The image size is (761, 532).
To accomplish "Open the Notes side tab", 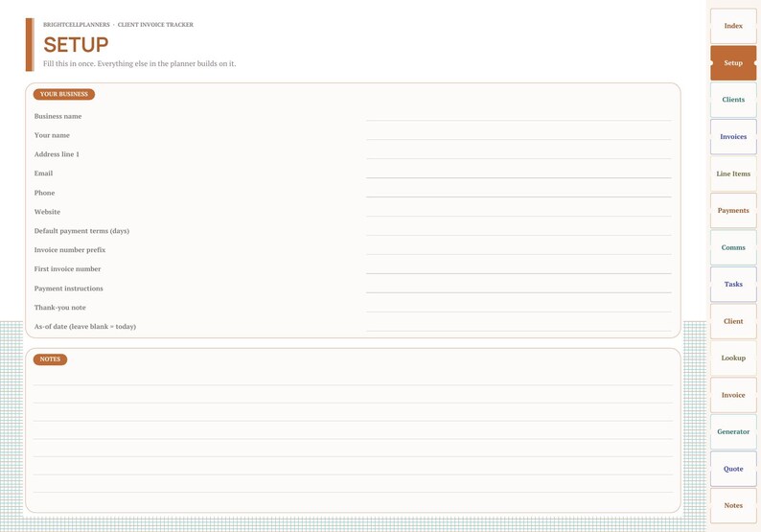I will (x=733, y=506).
